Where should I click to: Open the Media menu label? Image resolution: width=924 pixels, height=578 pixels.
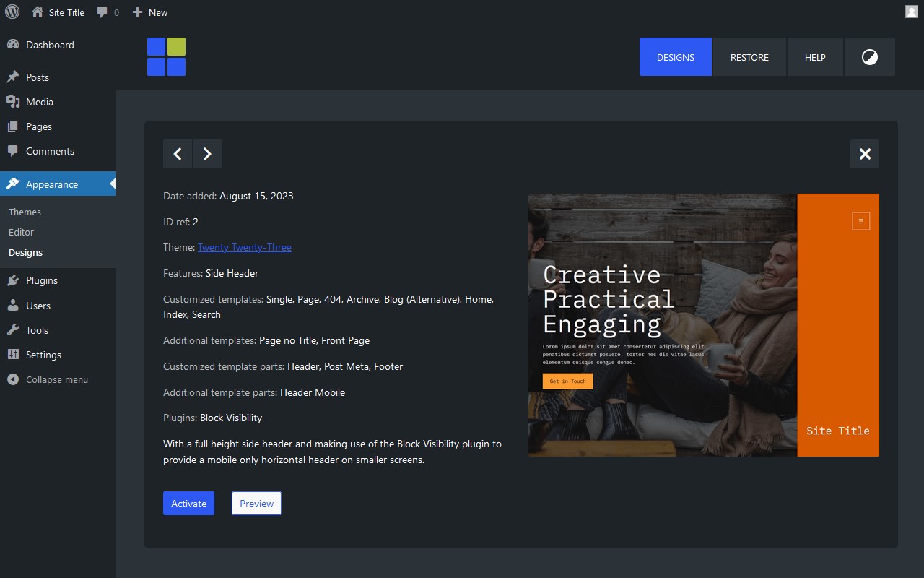(40, 102)
